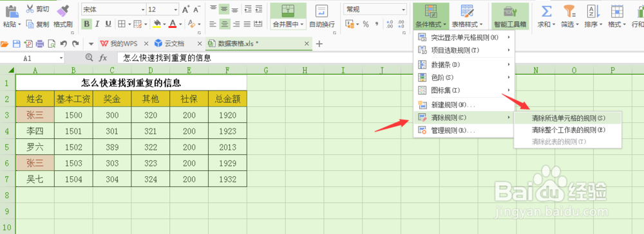Screen dimensions: 644x234
Task: Apply all borders with the border grid icon
Action: 122,24
